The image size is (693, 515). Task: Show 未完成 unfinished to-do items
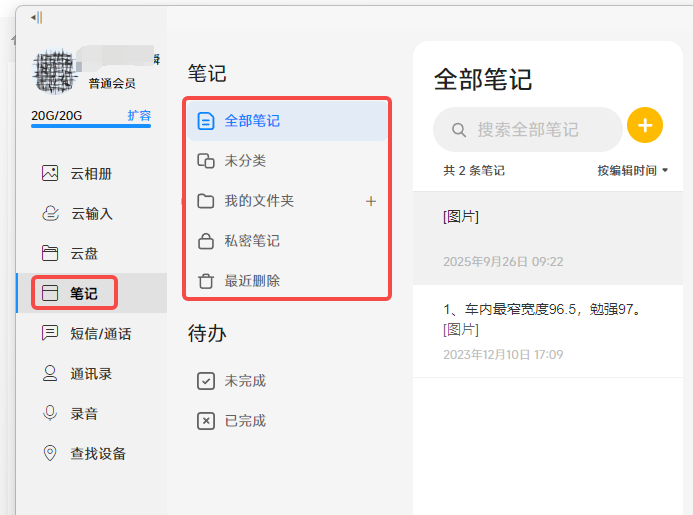click(245, 381)
